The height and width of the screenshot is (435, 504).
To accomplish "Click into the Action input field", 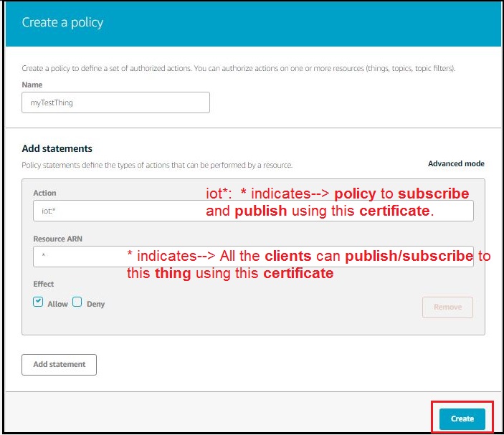I will coord(253,211).
